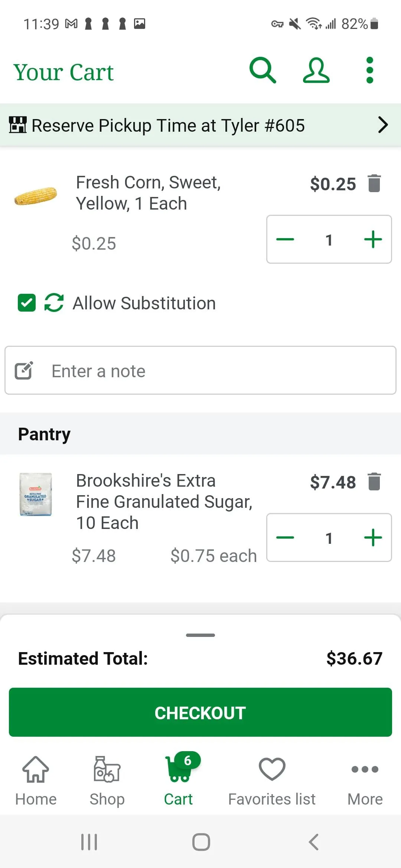Viewport: 401px width, 868px height.
Task: Delete the Fresh Corn item with trash icon
Action: [x=374, y=183]
